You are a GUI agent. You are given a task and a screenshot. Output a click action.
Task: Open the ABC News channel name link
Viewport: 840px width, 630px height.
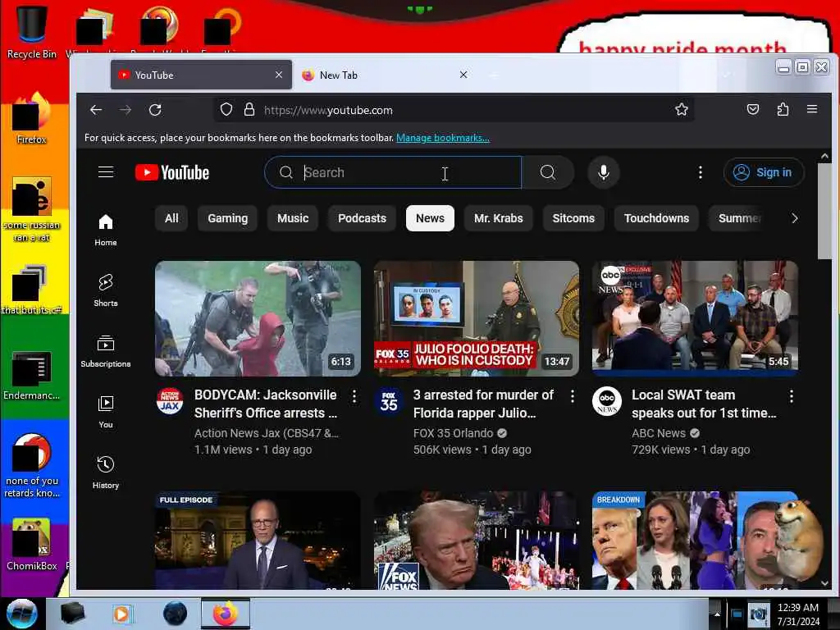(x=659, y=433)
